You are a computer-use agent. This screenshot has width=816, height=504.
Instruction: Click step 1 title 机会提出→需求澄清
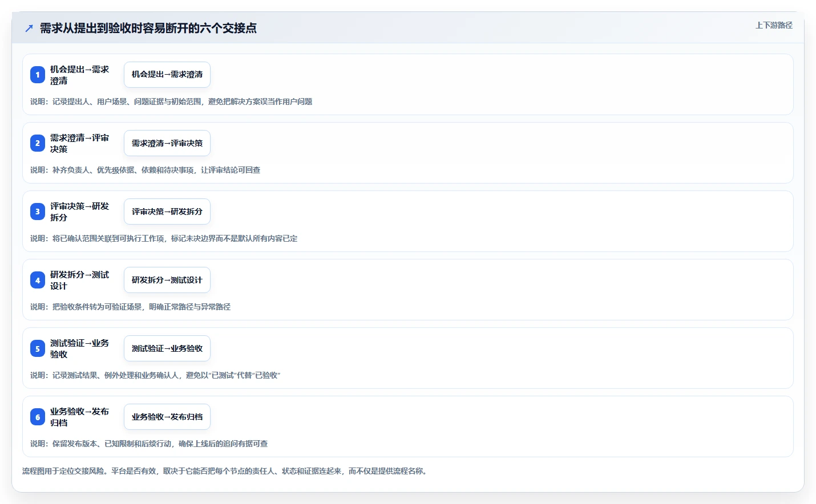pyautogui.click(x=79, y=75)
